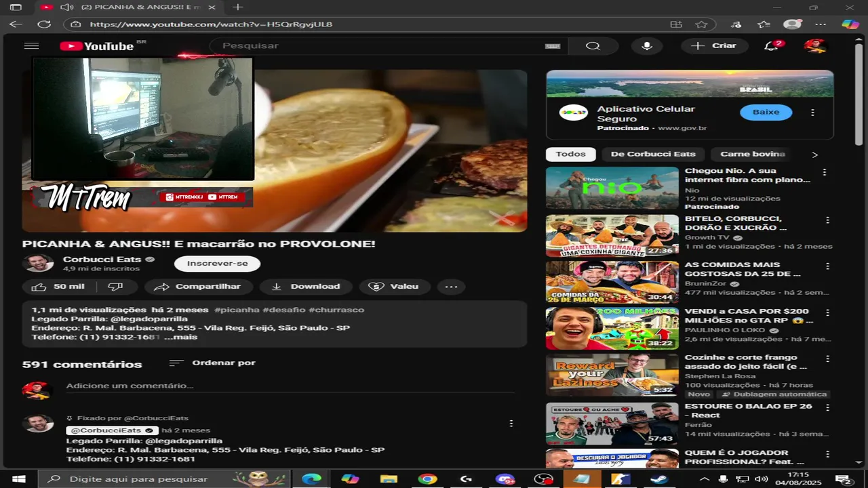The width and height of the screenshot is (868, 488).
Task: Open the on-screen keyboard in search box
Action: pos(553,46)
